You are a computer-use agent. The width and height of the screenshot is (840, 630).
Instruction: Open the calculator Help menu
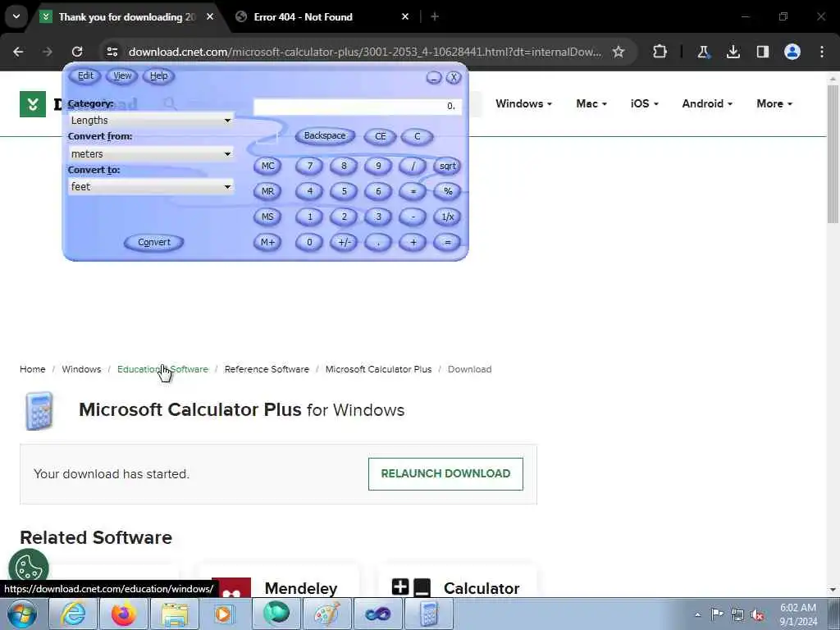158,76
